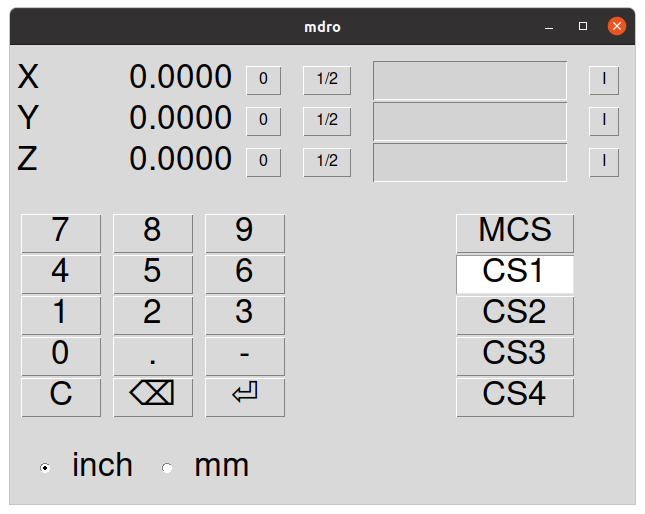Halve the Y axis with 1/2 button
Image resolution: width=645 pixels, height=514 pixels.
click(327, 121)
